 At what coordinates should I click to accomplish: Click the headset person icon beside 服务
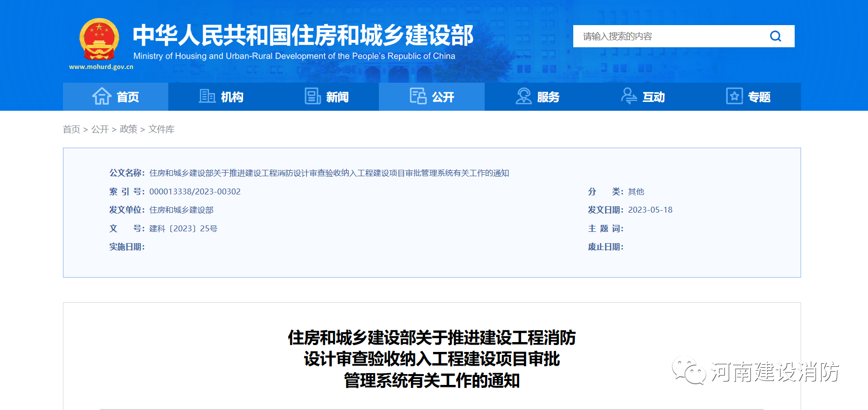coord(524,96)
